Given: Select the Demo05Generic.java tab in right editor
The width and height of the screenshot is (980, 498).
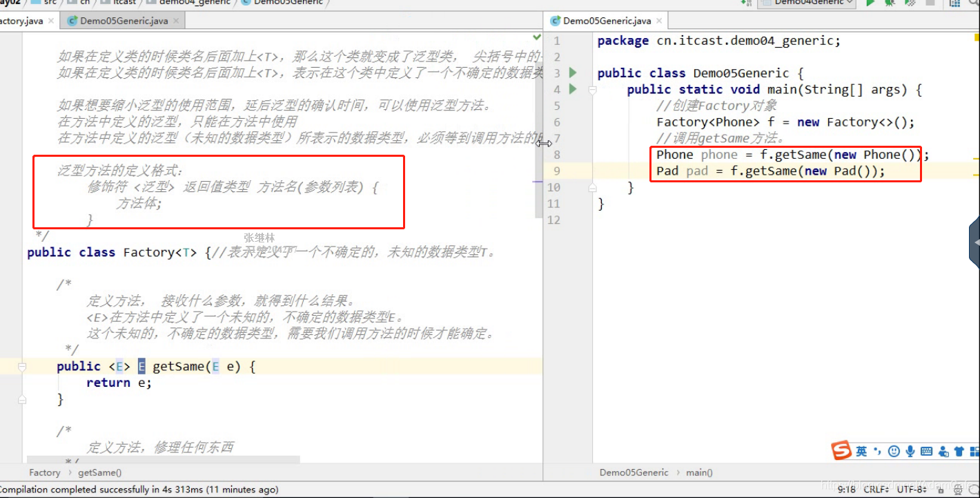Looking at the screenshot, I should pos(607,21).
